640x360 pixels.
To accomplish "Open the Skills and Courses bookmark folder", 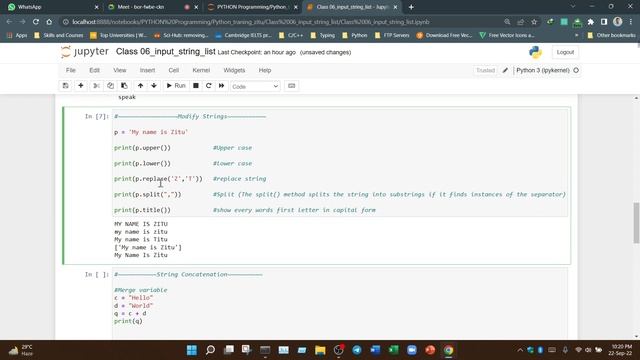I will point(59,36).
